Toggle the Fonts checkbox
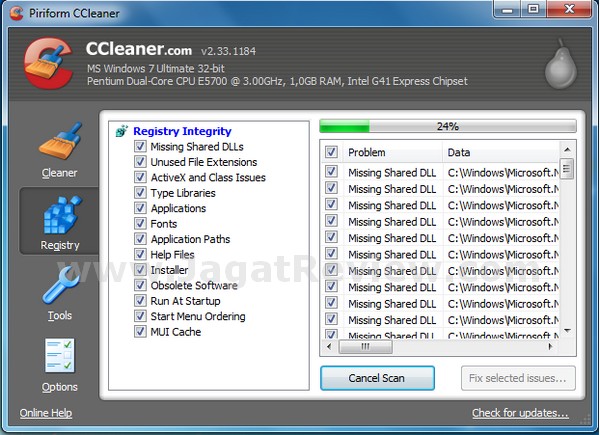The image size is (600, 435). pos(140,223)
